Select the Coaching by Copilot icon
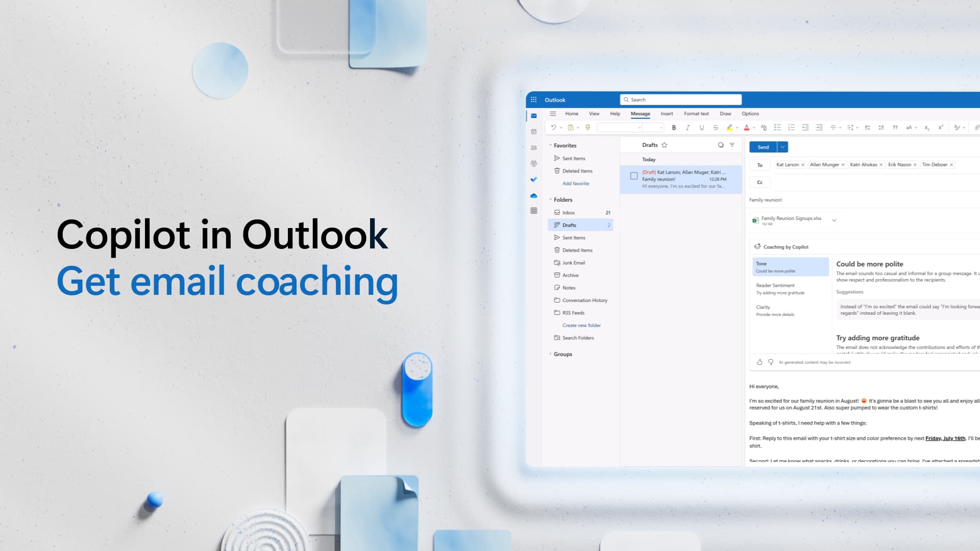980x551 pixels. pos(756,246)
